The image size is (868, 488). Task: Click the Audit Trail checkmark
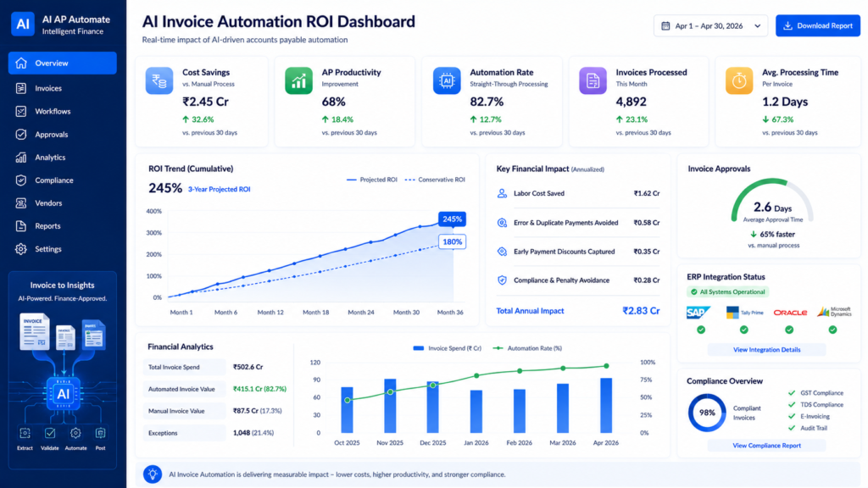click(792, 428)
